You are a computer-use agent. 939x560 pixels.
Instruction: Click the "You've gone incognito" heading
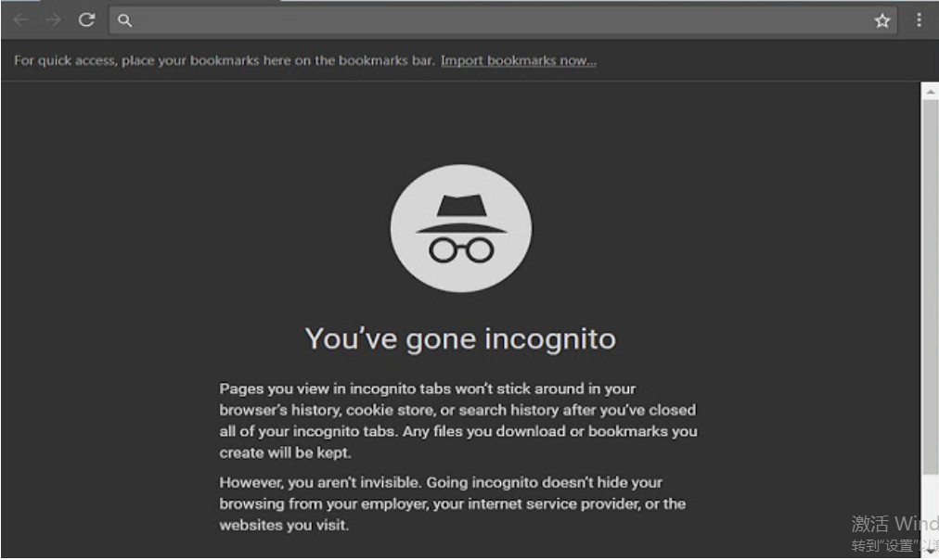(x=460, y=338)
